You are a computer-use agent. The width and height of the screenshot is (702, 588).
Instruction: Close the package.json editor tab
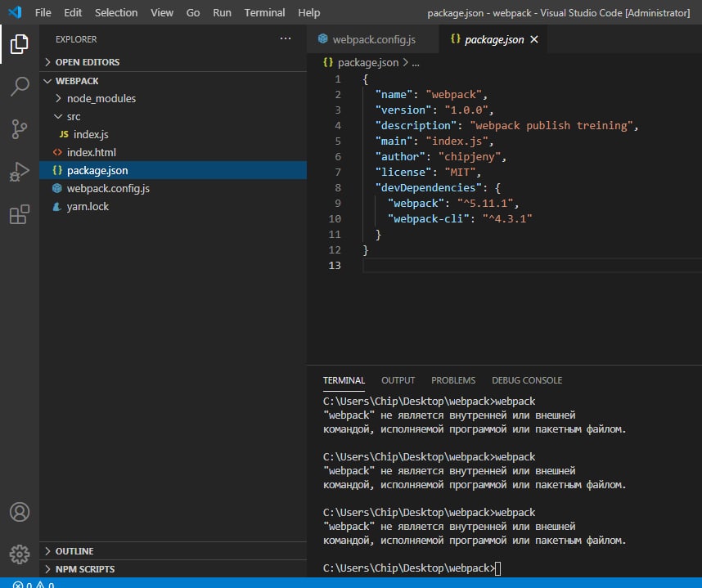[534, 39]
